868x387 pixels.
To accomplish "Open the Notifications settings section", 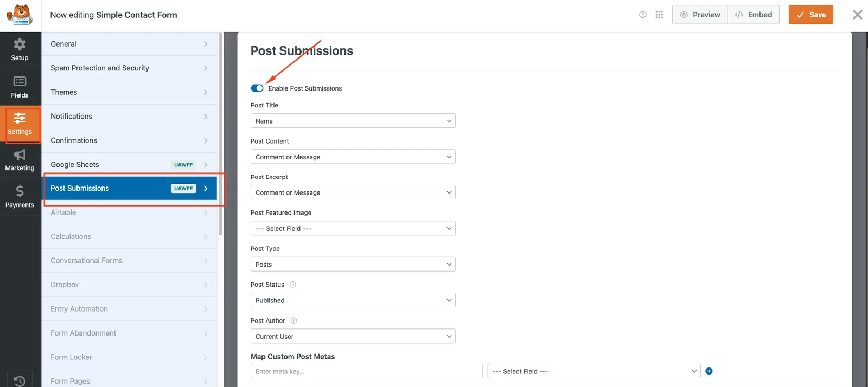I will coord(129,117).
